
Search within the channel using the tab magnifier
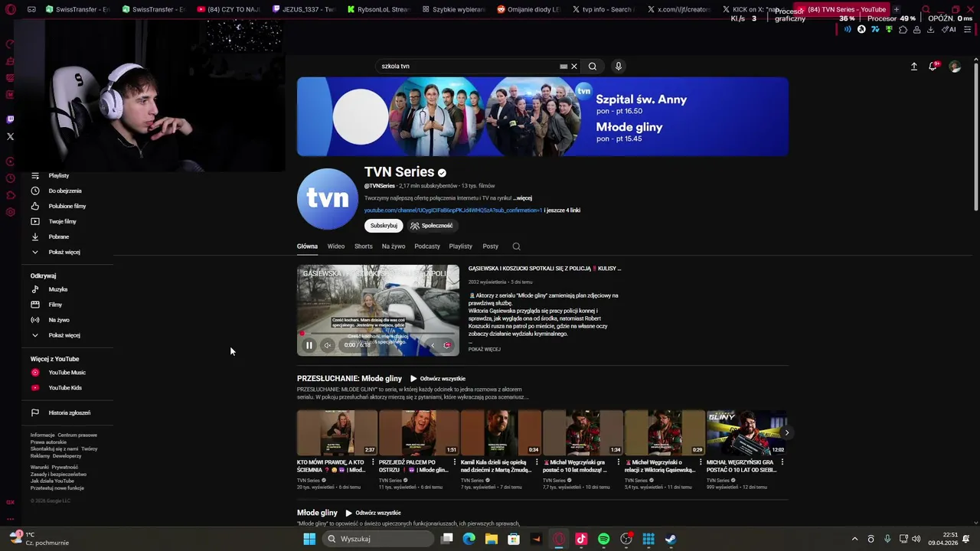pos(516,246)
